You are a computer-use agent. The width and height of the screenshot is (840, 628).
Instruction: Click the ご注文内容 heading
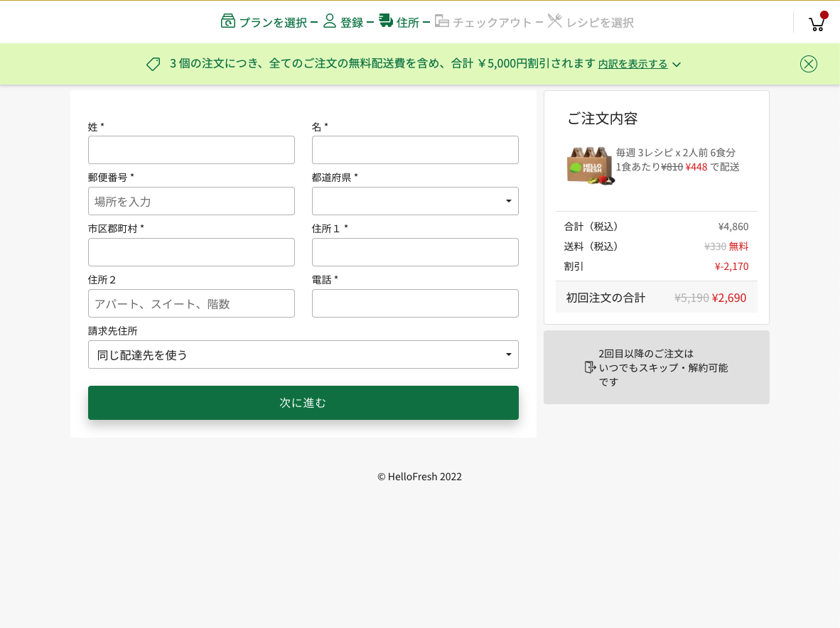602,119
